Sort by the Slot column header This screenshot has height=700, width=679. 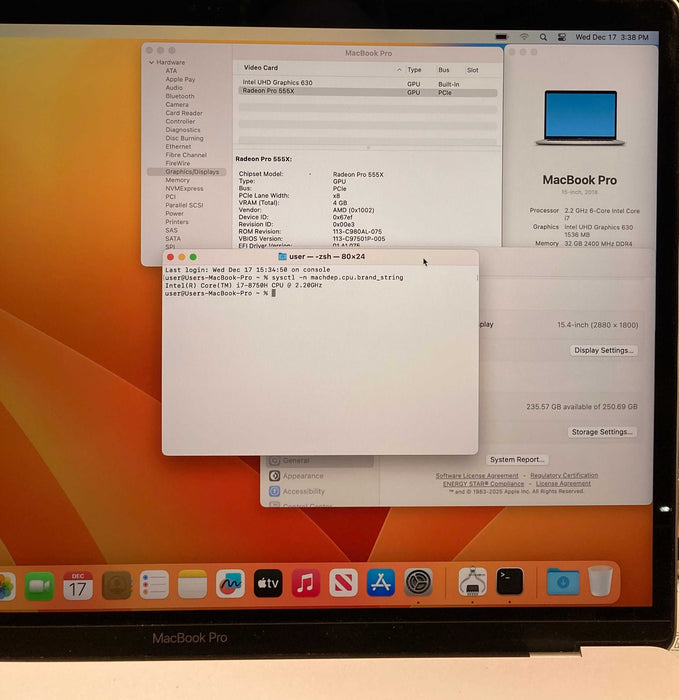click(472, 70)
